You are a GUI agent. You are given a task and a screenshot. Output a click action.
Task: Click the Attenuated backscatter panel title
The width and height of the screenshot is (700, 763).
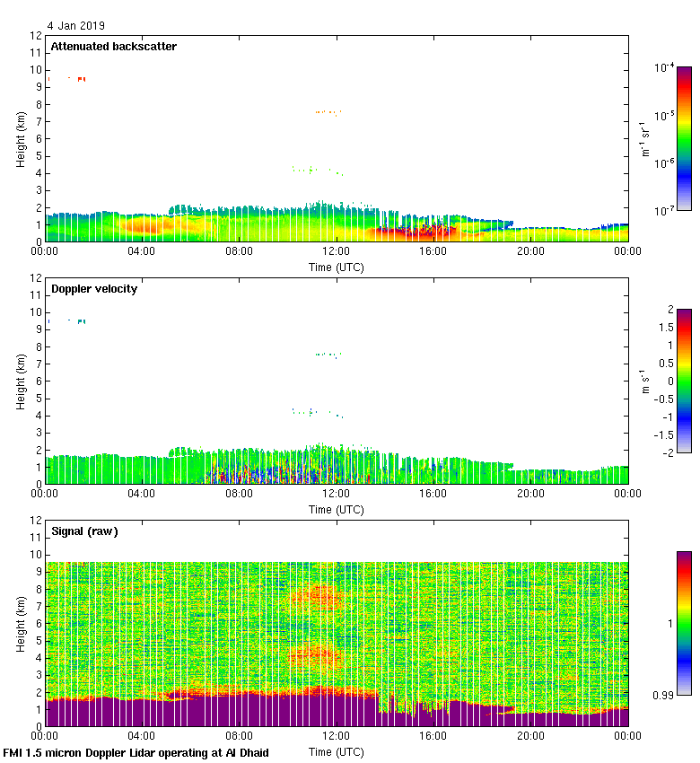(113, 47)
